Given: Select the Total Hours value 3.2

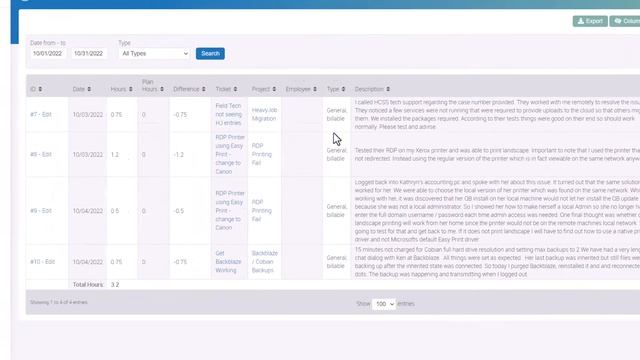Looking at the screenshot, I should [115, 284].
